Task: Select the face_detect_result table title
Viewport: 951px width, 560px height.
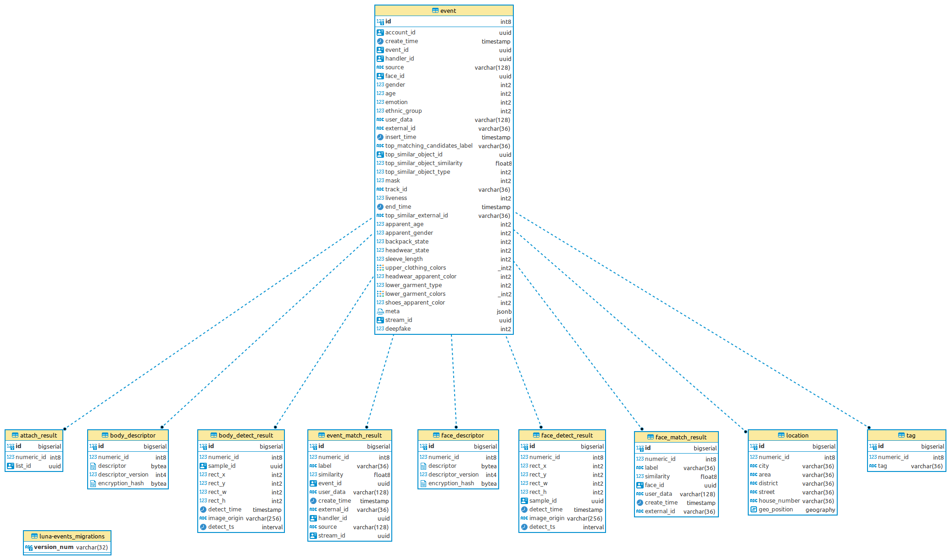Action: point(567,435)
